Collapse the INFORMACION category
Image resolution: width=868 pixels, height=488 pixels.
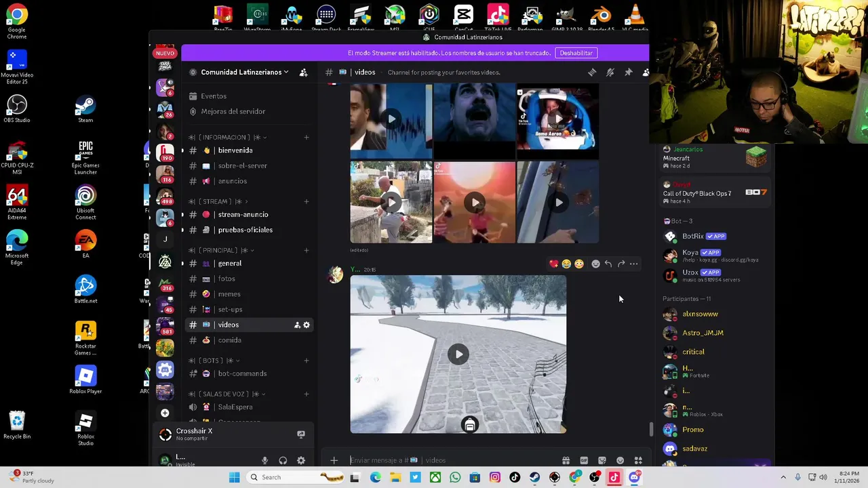tap(227, 138)
